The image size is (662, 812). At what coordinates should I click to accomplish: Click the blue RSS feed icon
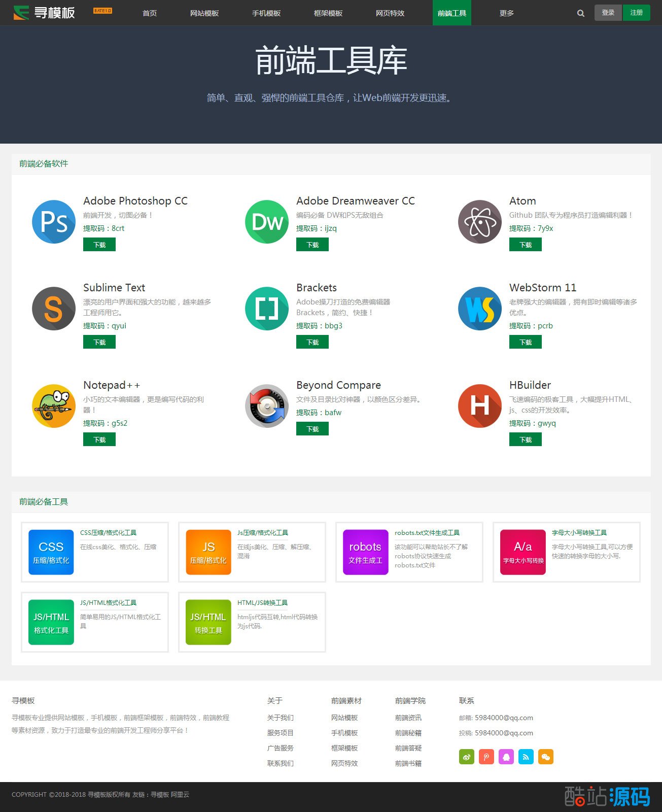(x=526, y=757)
